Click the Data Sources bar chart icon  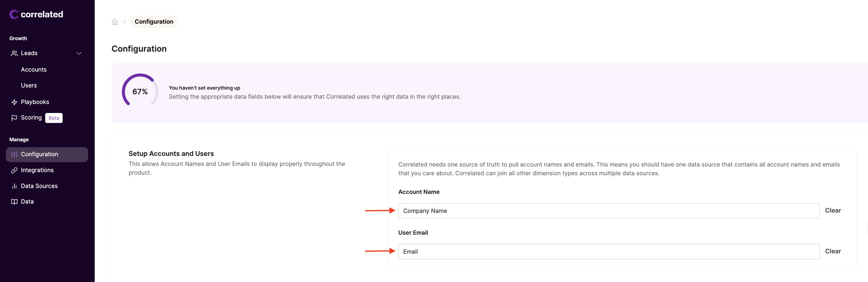[14, 186]
